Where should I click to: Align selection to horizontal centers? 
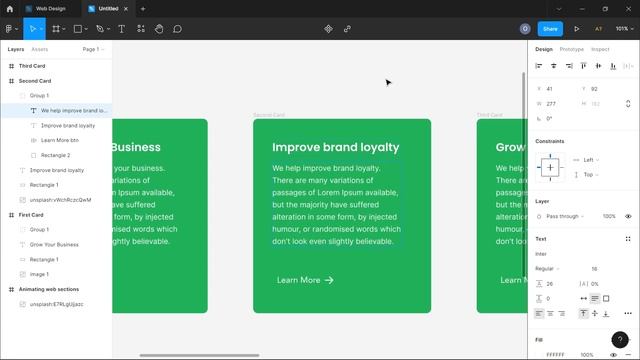point(553,66)
